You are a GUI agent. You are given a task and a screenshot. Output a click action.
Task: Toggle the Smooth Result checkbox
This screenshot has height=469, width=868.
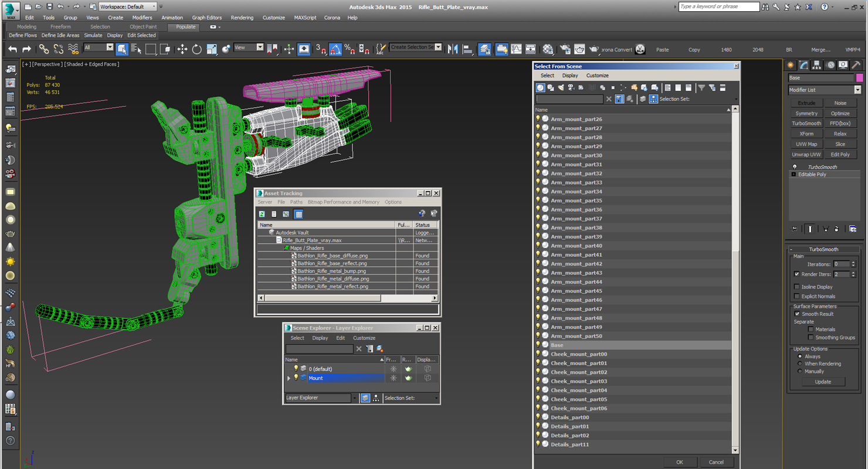797,314
